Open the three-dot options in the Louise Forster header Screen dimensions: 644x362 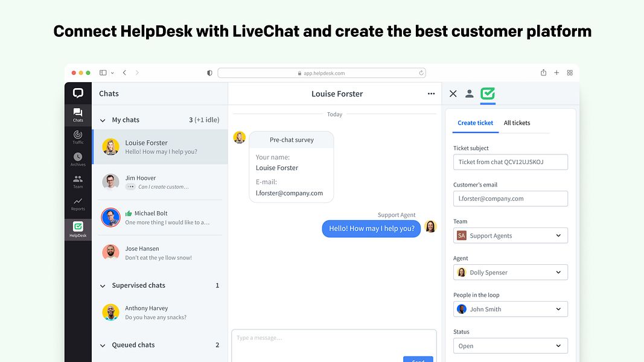pos(431,94)
